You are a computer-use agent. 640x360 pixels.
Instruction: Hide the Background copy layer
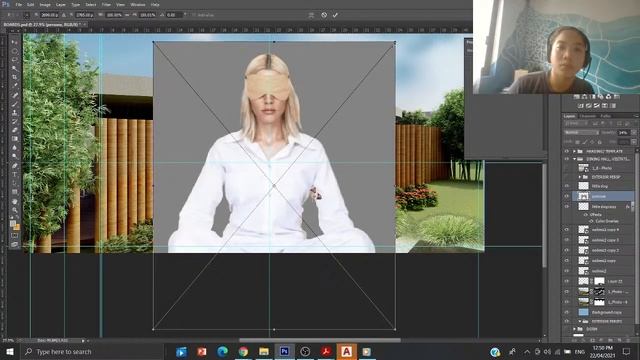(x=567, y=312)
